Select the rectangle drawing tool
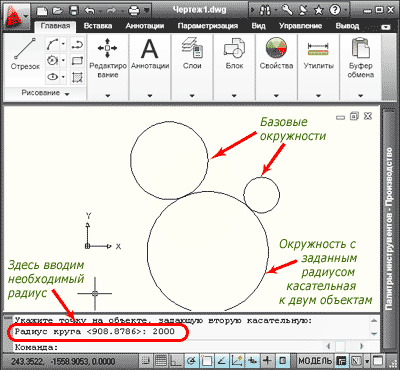 pos(77,61)
